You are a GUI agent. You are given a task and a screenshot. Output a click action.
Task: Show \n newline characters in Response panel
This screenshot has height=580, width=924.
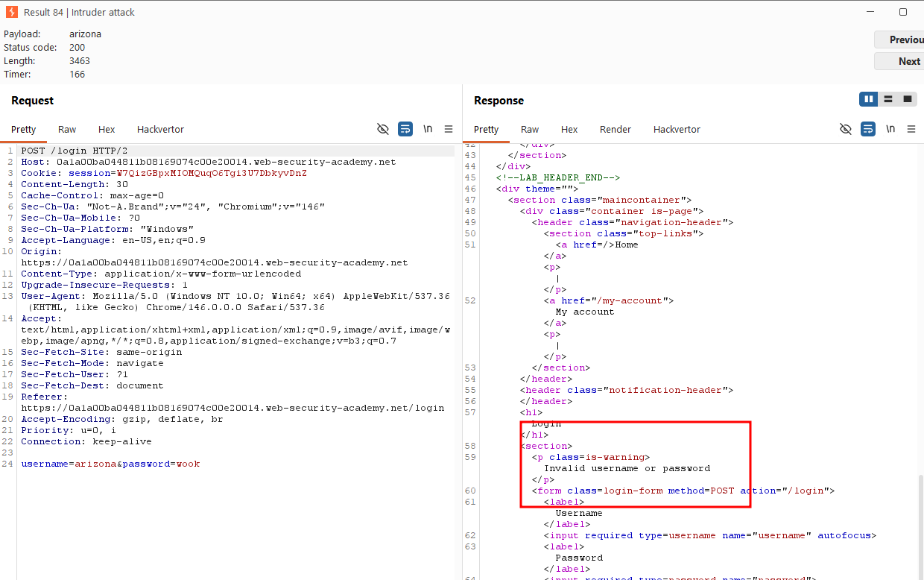890,129
